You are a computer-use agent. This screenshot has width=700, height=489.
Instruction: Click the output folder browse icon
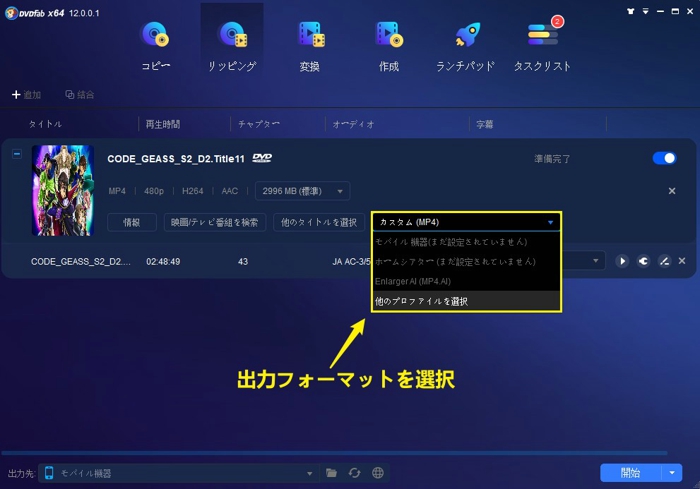pos(331,473)
